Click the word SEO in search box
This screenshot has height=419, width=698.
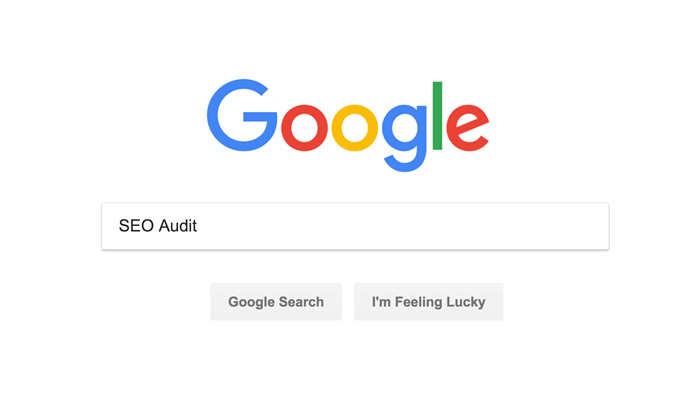(x=136, y=226)
